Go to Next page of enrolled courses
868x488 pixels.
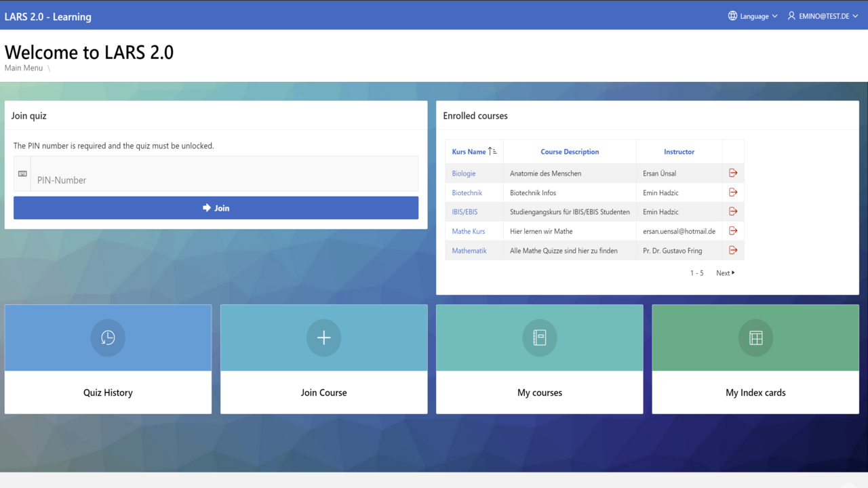[725, 273]
